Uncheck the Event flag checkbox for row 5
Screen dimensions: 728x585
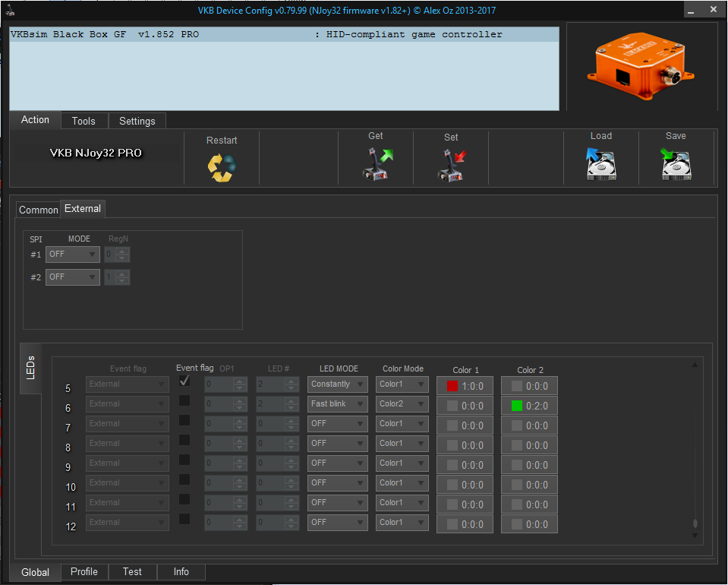184,381
